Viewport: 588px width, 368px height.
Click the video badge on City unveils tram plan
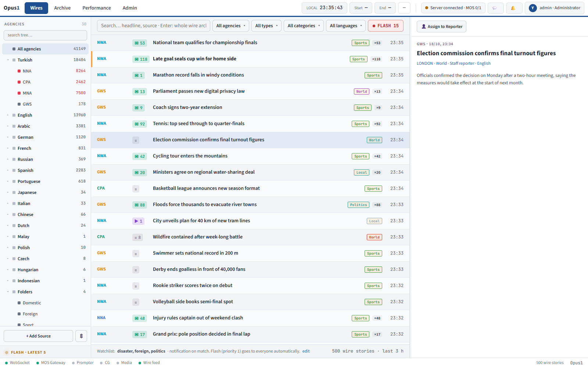(139, 221)
